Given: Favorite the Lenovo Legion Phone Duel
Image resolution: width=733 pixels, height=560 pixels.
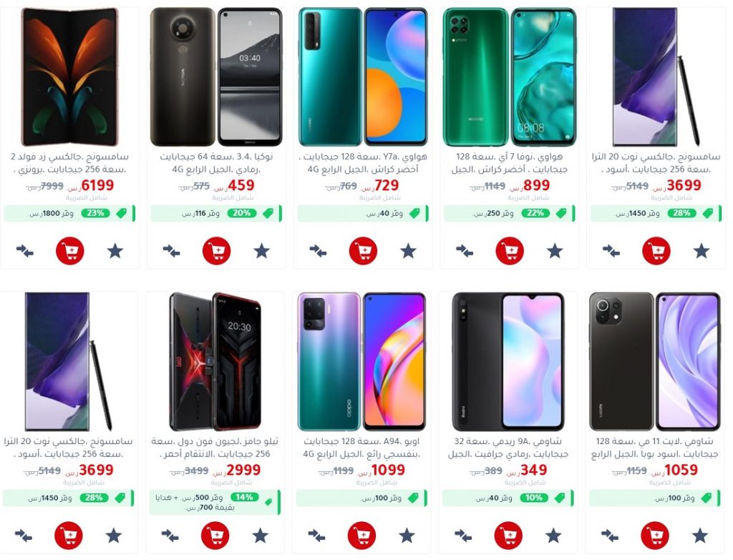Looking at the screenshot, I should coord(261,535).
